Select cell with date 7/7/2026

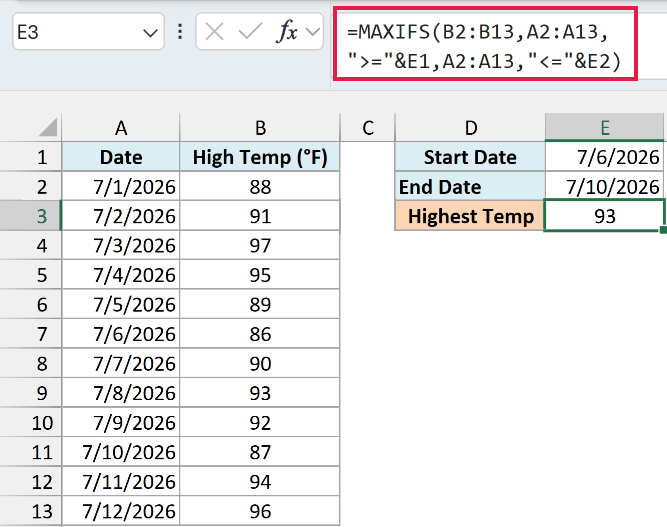121,364
